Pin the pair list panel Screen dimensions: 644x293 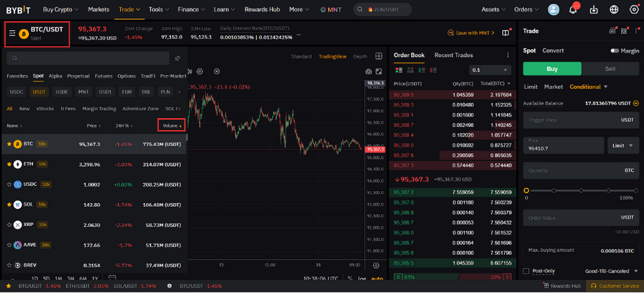pos(177,58)
